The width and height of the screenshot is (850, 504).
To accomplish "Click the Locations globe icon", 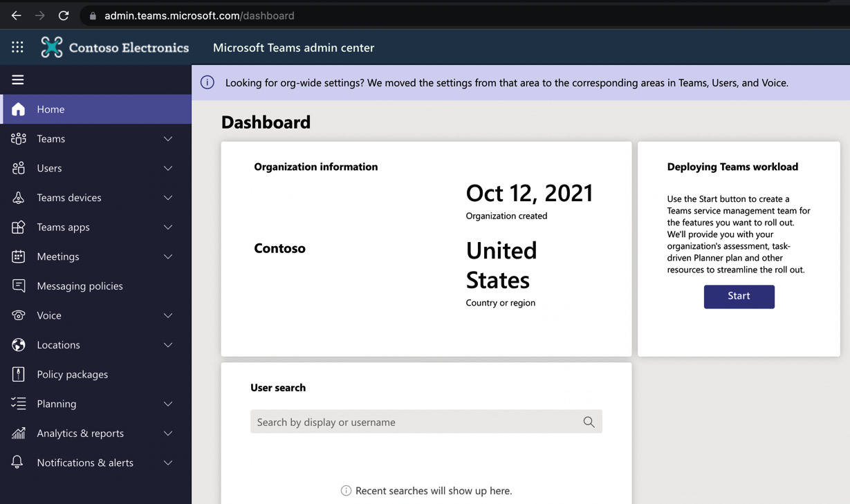I will tap(19, 345).
